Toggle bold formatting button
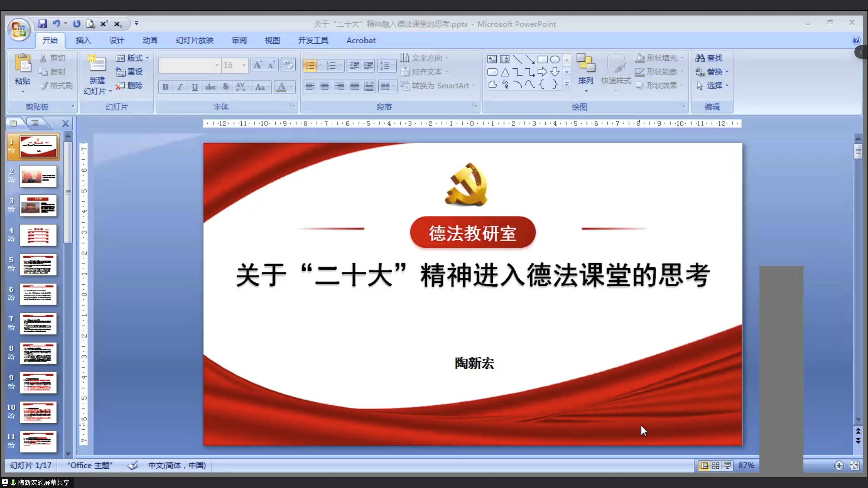Screen dimensions: 868x488 [x=165, y=87]
